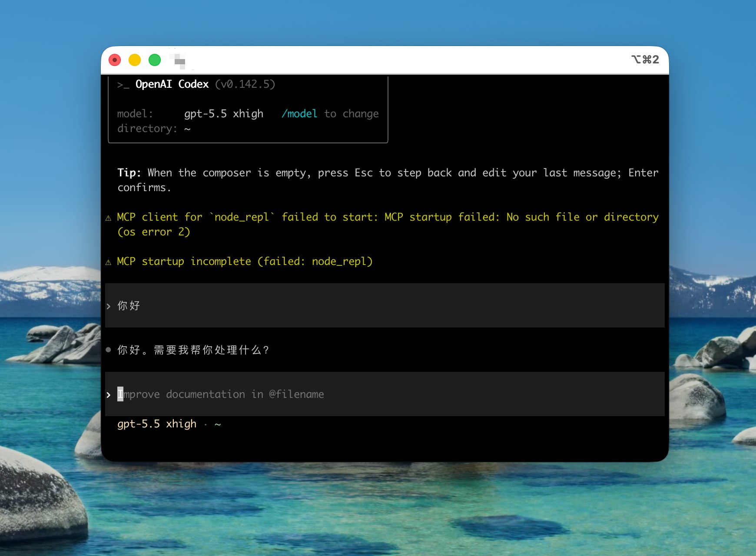The image size is (756, 556).
Task: Click the pixelated title icon in the titlebar
Action: click(x=179, y=61)
